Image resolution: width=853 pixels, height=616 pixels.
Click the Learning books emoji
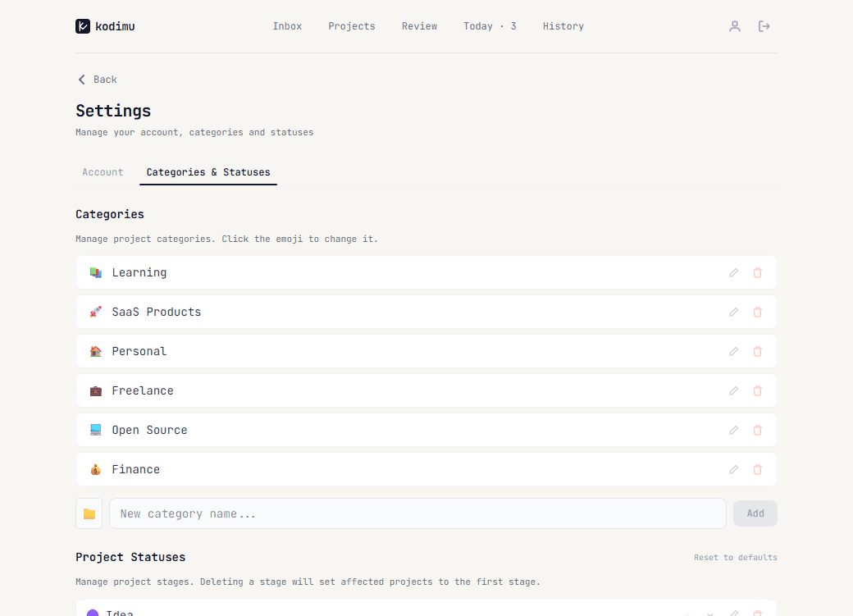coord(96,273)
